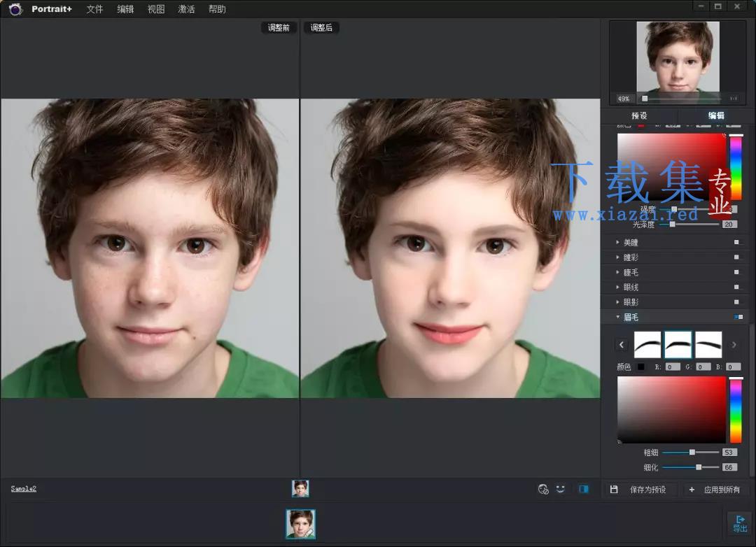This screenshot has height=547, width=756.
Task: Click the Sample2 file name link
Action: point(24,489)
